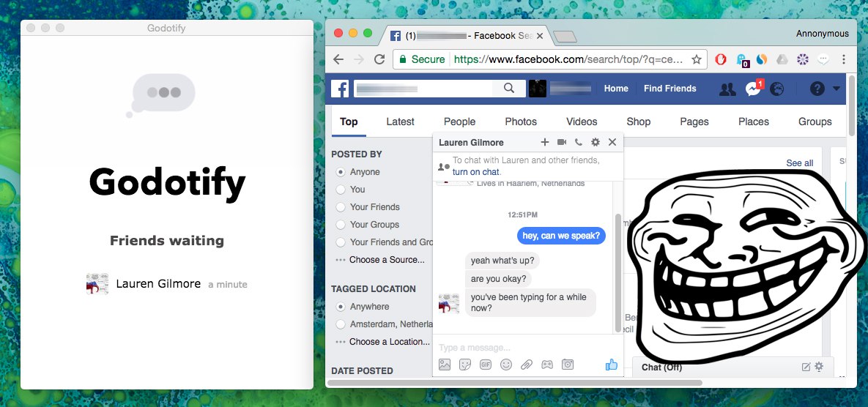Send a thumbs-up like in chat
Image resolution: width=868 pixels, height=407 pixels.
[x=611, y=365]
